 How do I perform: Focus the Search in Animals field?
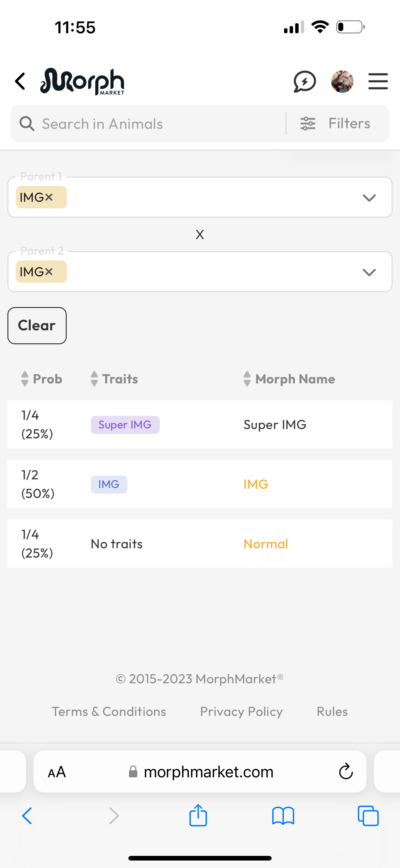[148, 124]
